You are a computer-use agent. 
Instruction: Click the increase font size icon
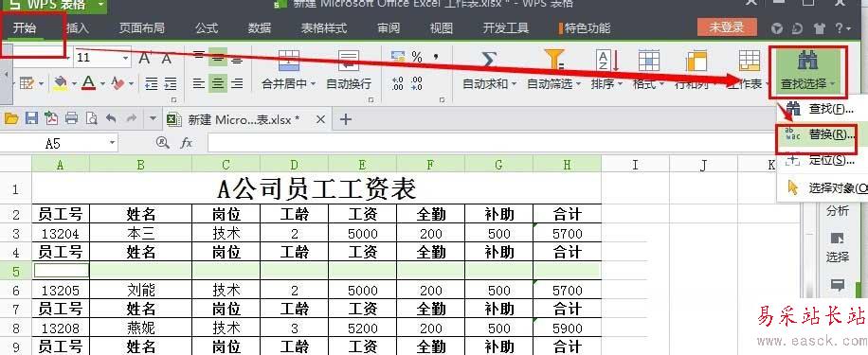pyautogui.click(x=145, y=58)
